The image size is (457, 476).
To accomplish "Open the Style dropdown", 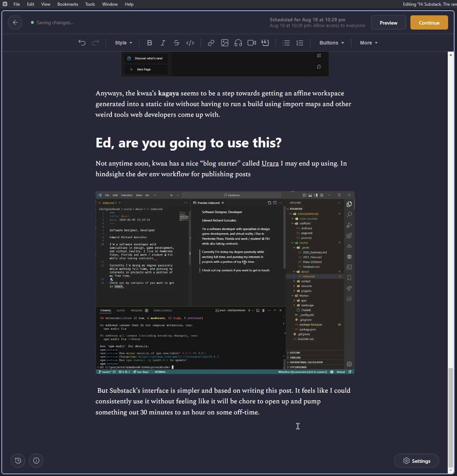I will [123, 43].
